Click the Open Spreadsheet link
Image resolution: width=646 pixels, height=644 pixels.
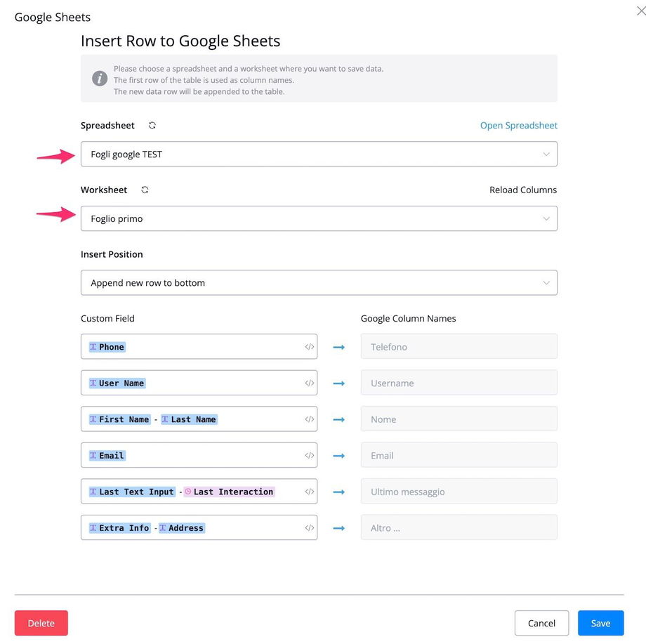518,126
